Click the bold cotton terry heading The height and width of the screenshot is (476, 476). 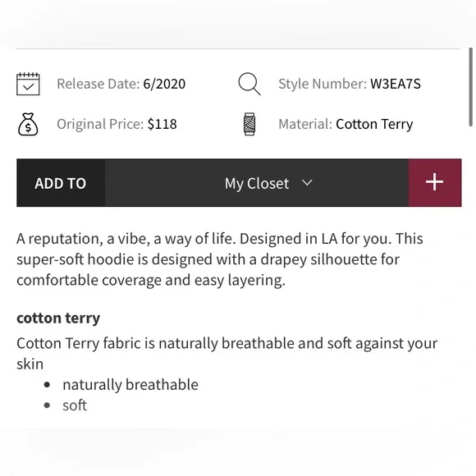[x=58, y=318]
